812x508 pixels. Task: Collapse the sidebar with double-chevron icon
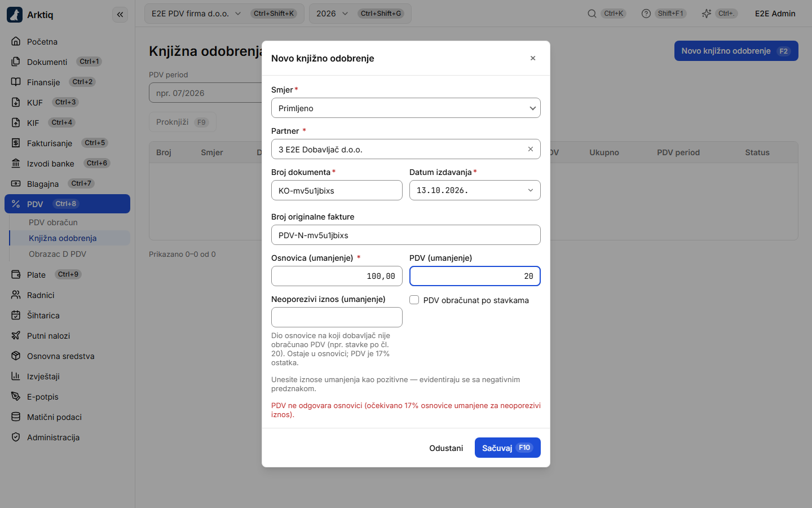point(120,15)
